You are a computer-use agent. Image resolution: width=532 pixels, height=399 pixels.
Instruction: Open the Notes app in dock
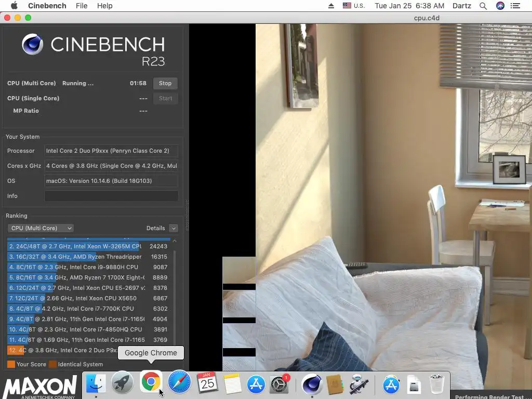coord(232,384)
